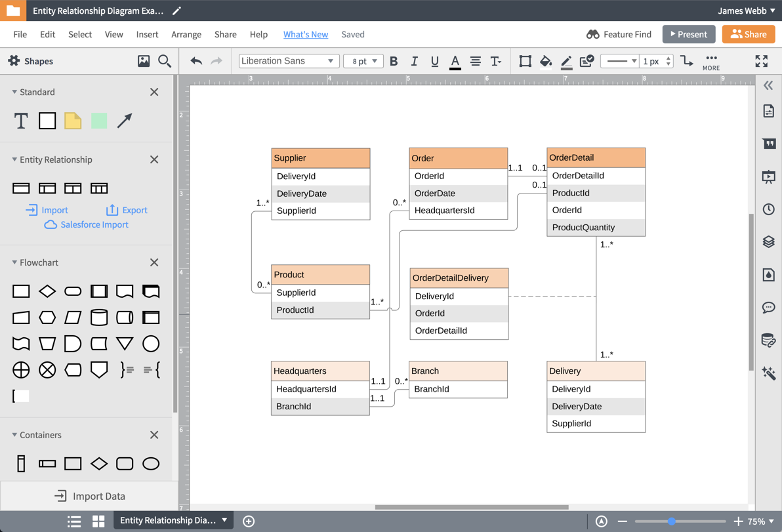782x532 pixels.
Task: Toggle underline text formatting
Action: (x=434, y=61)
